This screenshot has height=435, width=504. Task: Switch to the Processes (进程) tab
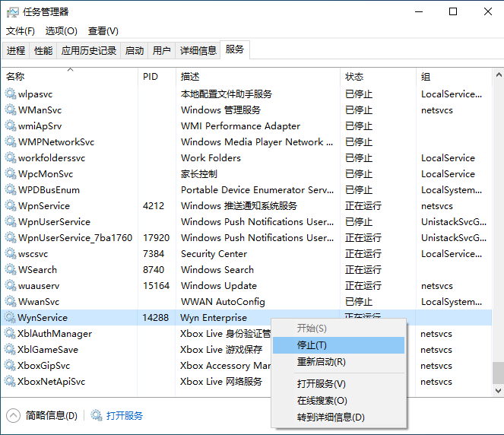tap(16, 51)
